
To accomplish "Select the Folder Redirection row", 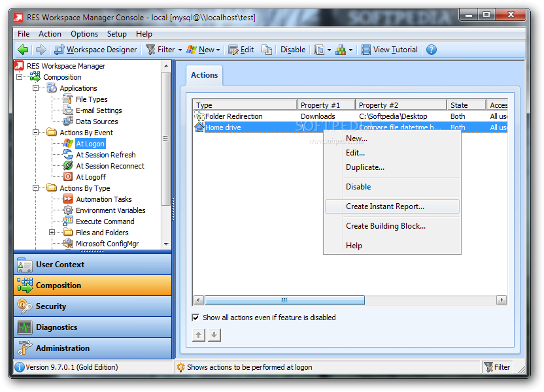I will tap(350, 116).
